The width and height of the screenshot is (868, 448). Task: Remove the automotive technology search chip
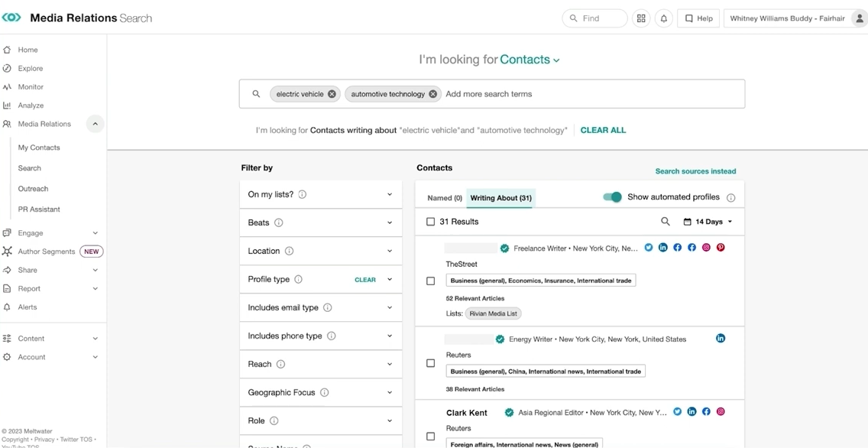click(x=433, y=94)
